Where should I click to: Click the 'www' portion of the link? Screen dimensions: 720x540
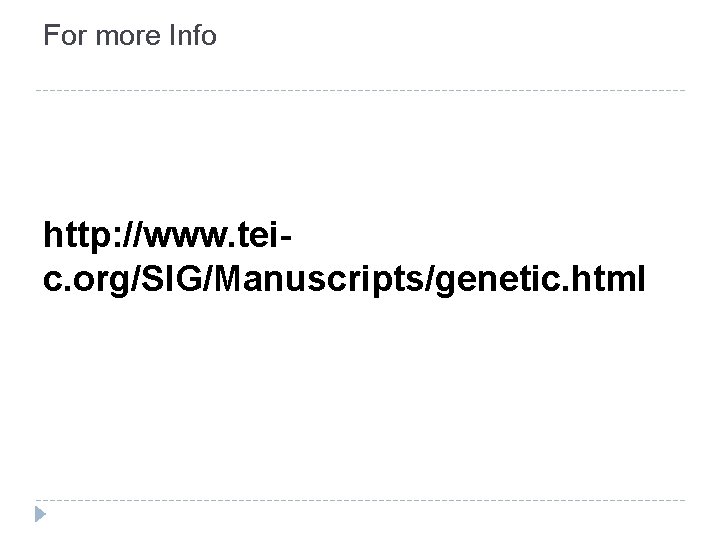(187, 238)
